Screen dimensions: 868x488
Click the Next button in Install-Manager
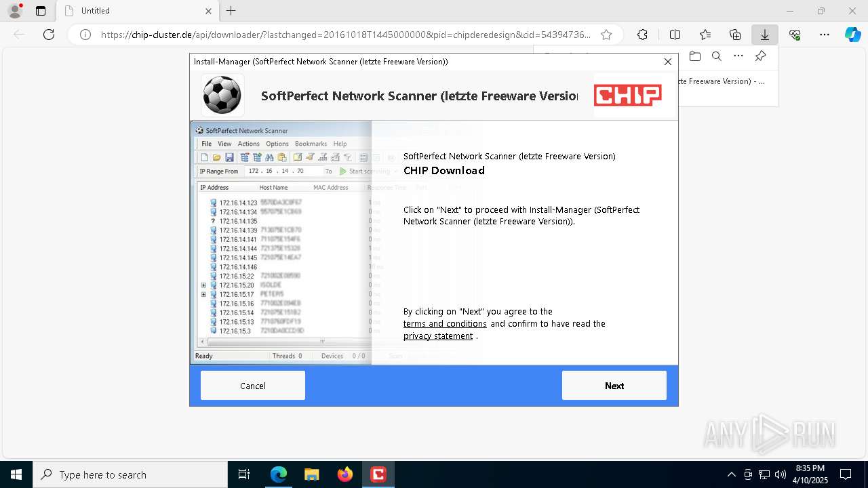[614, 386]
